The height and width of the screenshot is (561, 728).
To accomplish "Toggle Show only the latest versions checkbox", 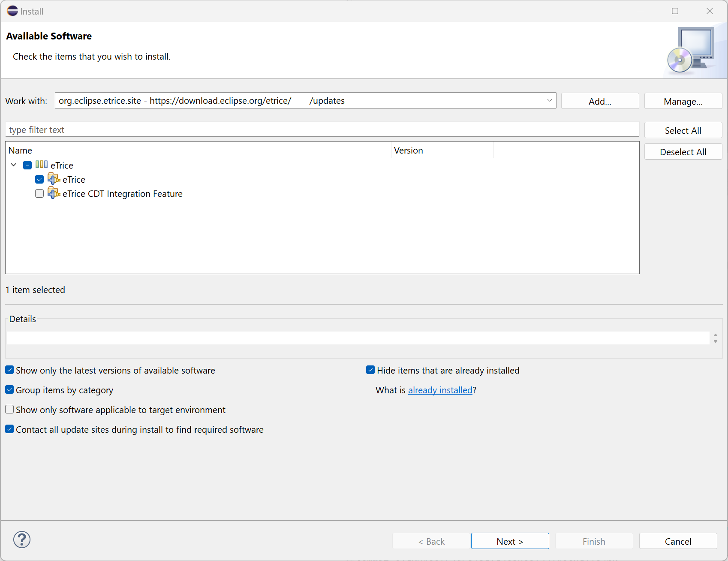I will click(x=9, y=370).
